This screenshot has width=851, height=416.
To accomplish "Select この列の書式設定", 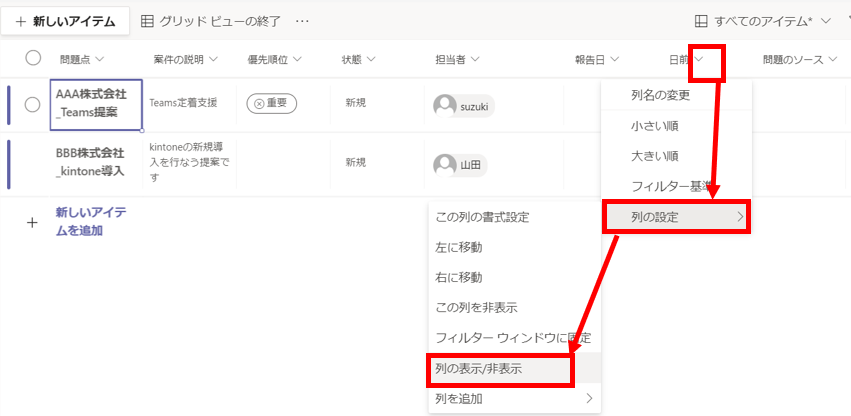I will (x=515, y=218).
